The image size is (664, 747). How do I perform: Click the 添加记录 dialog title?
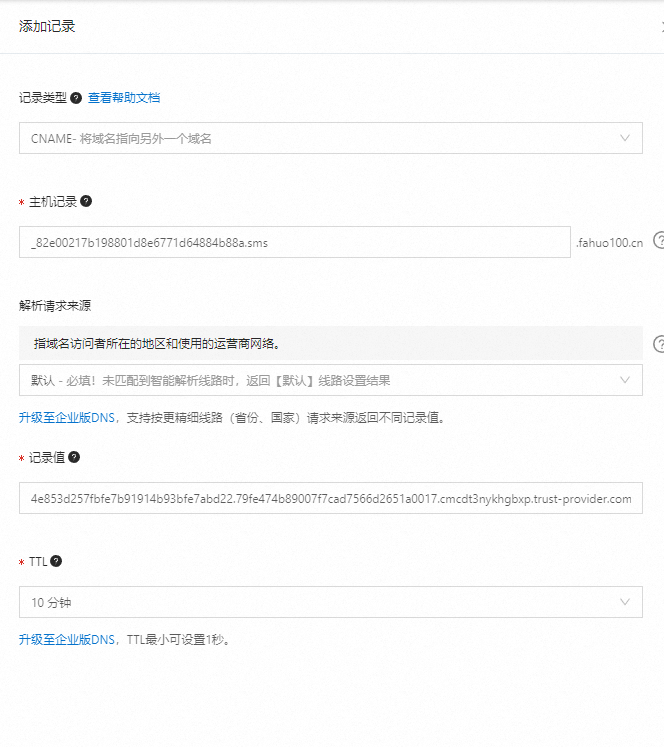tap(47, 26)
